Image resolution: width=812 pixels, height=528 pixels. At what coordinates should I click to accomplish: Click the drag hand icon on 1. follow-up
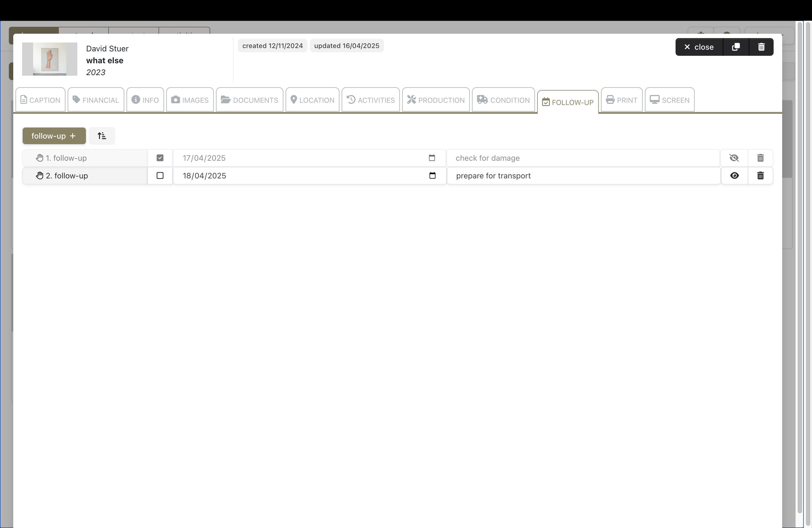tap(39, 158)
